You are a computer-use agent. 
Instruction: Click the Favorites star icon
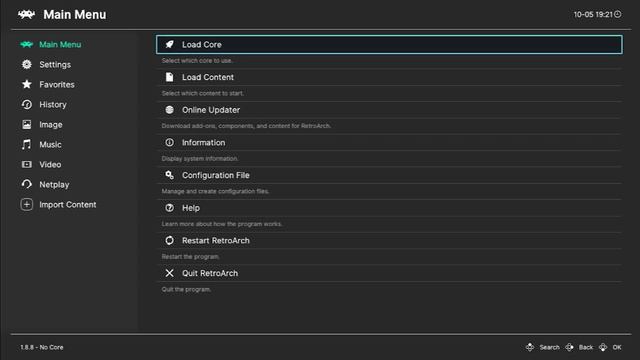coord(27,84)
